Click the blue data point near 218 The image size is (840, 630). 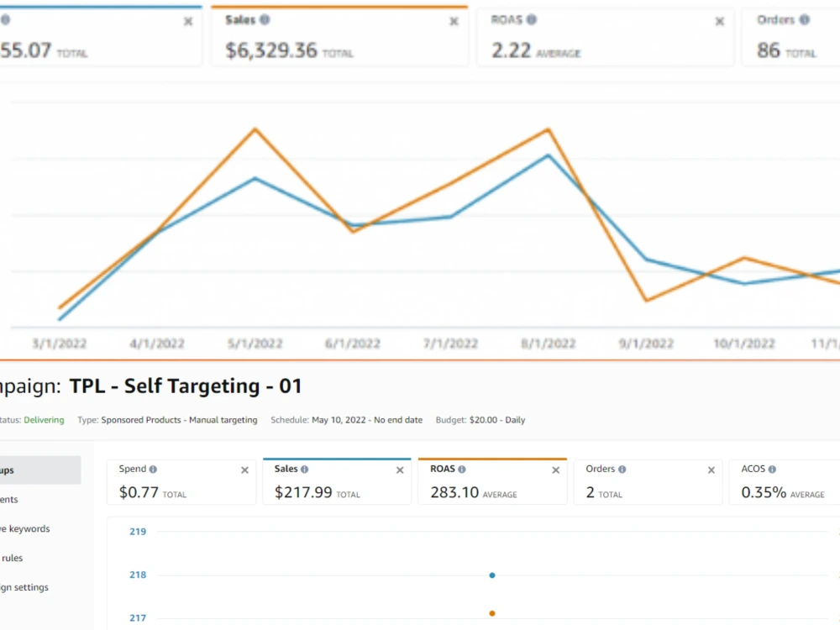click(492, 575)
